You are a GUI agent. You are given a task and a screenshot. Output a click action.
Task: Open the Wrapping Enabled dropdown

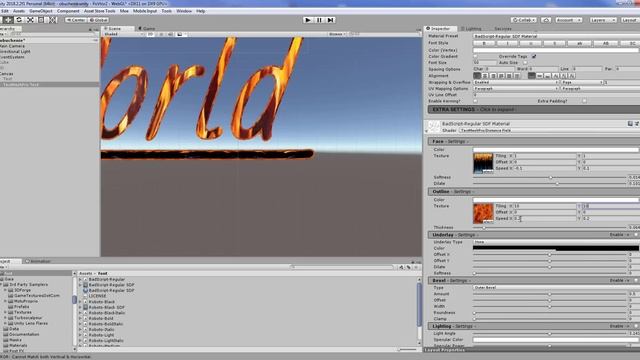click(516, 82)
